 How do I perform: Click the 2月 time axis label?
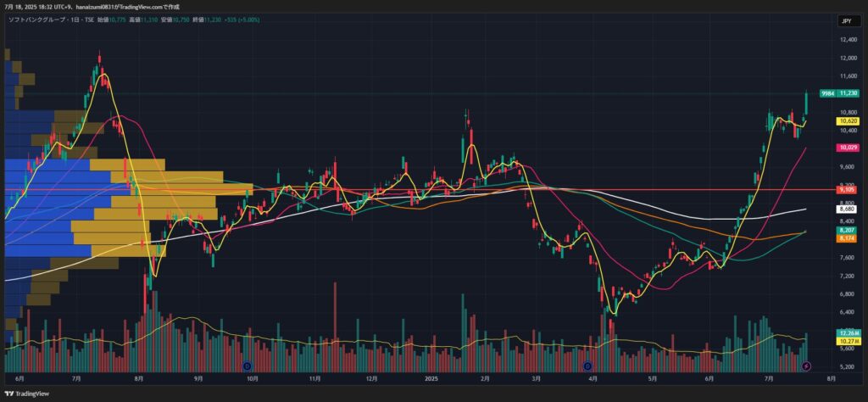pyautogui.click(x=486, y=379)
